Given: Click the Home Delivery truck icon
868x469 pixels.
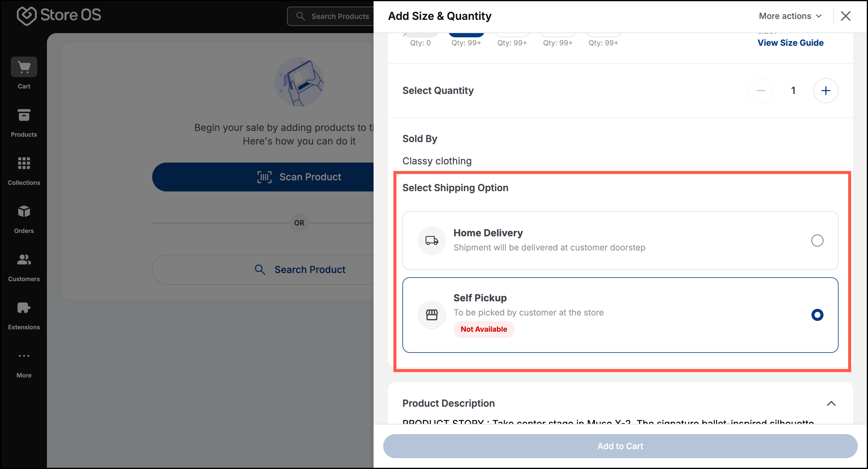Looking at the screenshot, I should click(x=432, y=241).
